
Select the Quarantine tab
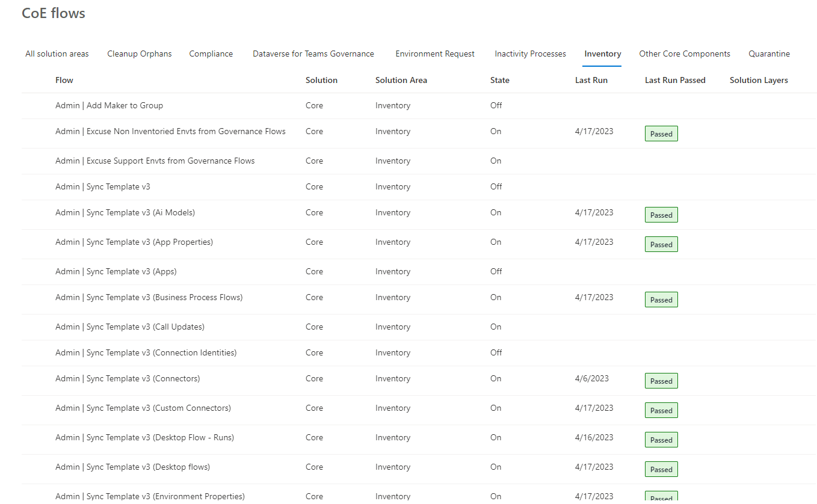coord(769,54)
